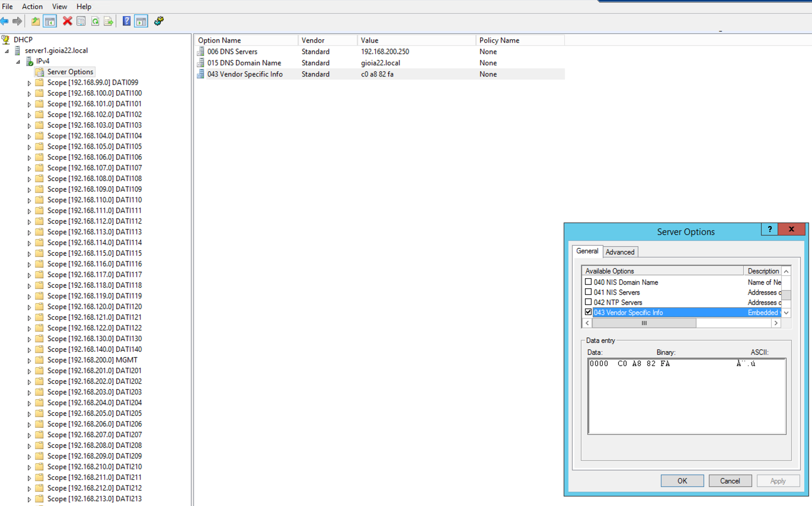Open Properties toolbar icon
Screen dimensions: 812x506
(x=81, y=21)
